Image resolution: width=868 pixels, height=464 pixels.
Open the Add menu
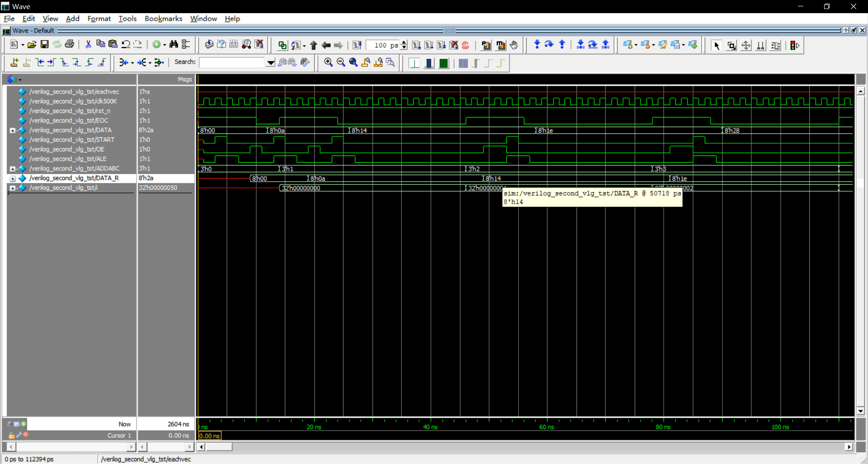tap(72, 19)
